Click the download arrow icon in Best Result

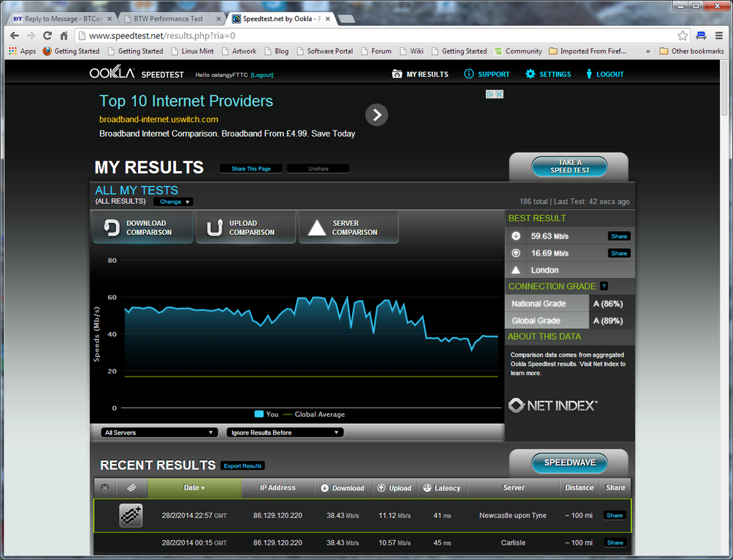[517, 236]
